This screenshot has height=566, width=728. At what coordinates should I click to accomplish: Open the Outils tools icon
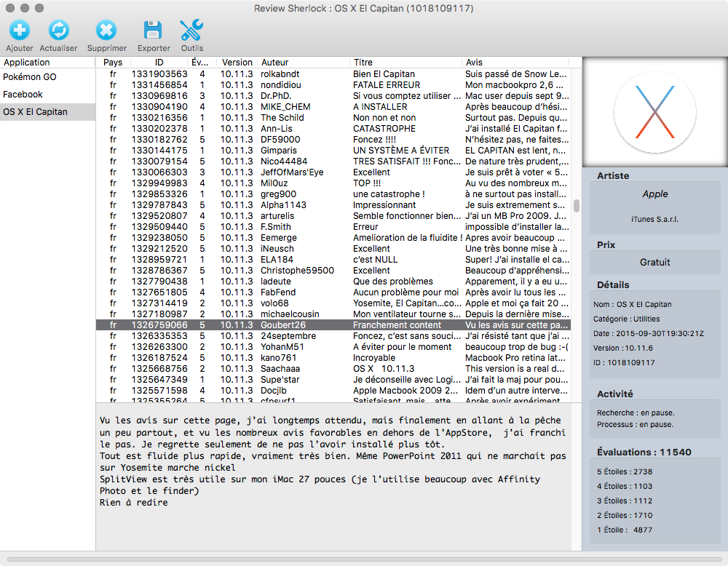191,30
